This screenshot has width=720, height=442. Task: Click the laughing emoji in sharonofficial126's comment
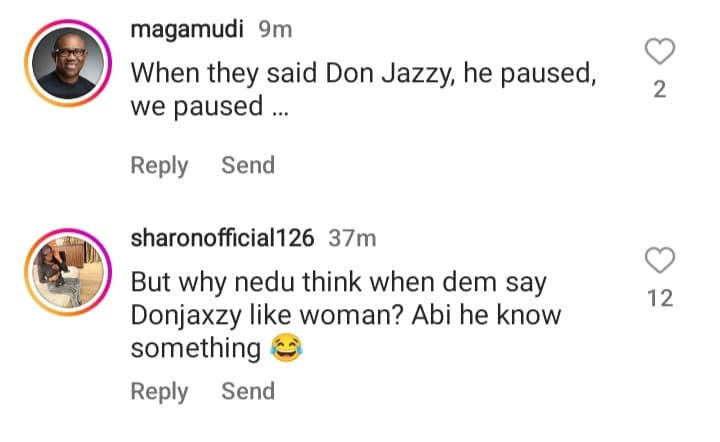pos(286,348)
